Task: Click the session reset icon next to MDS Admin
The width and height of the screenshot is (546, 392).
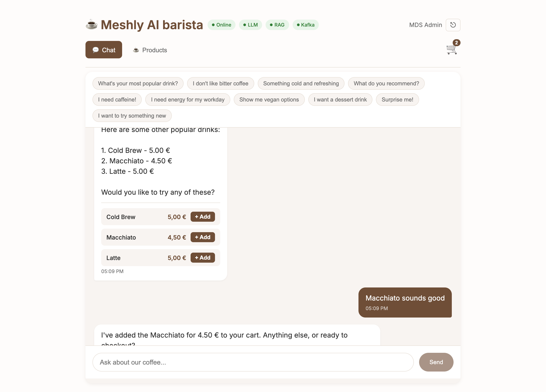Action: tap(453, 25)
